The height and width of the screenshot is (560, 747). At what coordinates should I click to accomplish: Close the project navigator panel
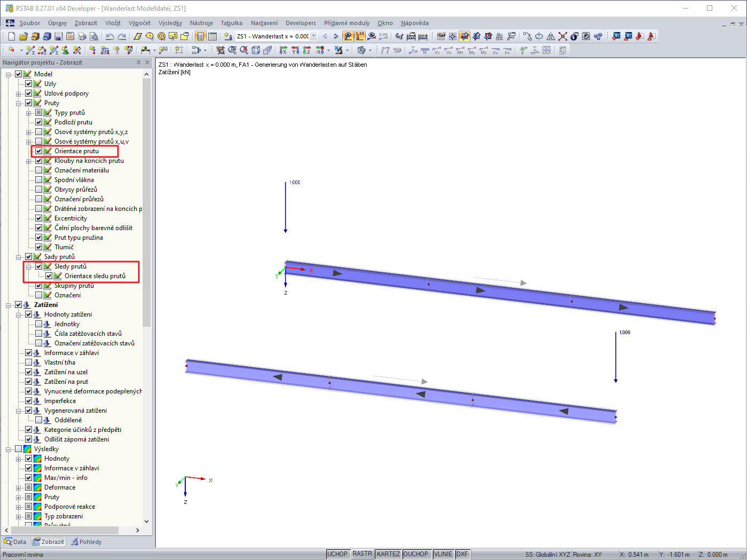(148, 62)
